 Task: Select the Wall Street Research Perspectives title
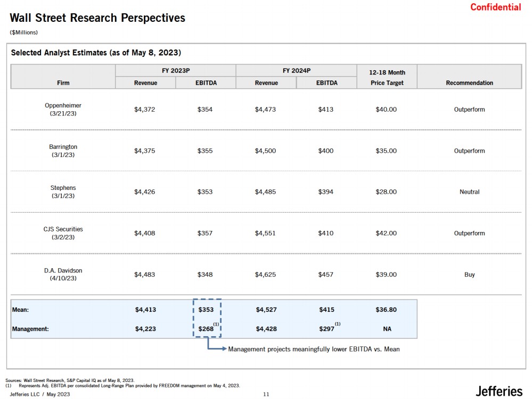(x=97, y=18)
